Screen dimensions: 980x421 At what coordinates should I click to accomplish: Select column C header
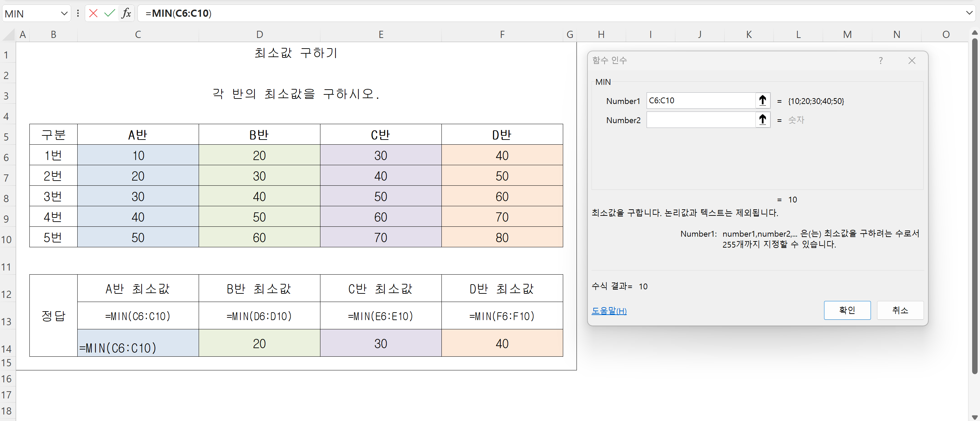[138, 35]
